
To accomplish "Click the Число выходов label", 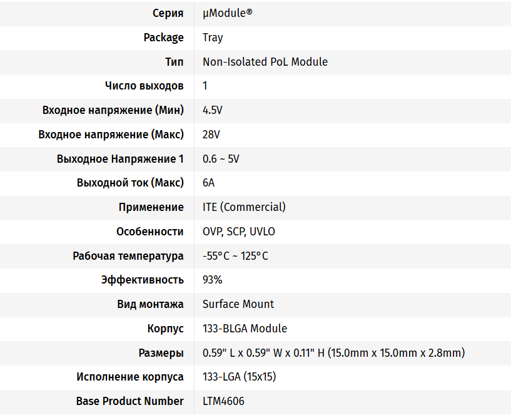I will pyautogui.click(x=144, y=86).
